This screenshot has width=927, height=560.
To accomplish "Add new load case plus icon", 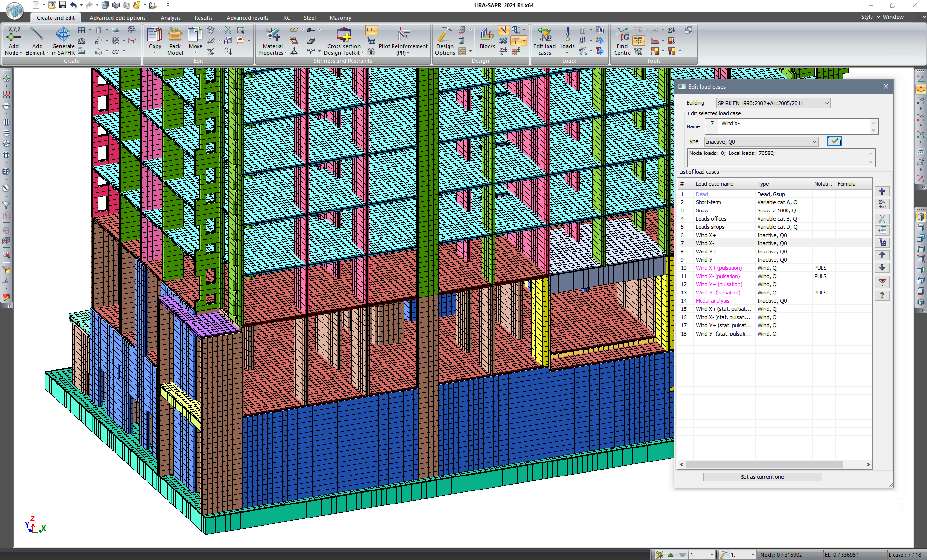I will pyautogui.click(x=882, y=192).
